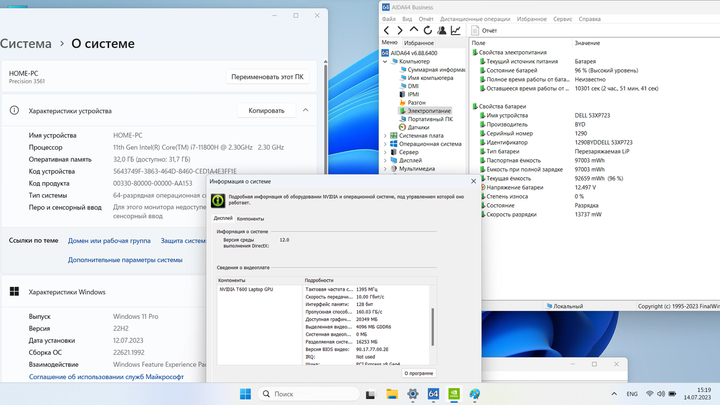Open Домен или рабочая группа link
The image size is (720, 405).
(x=109, y=241)
